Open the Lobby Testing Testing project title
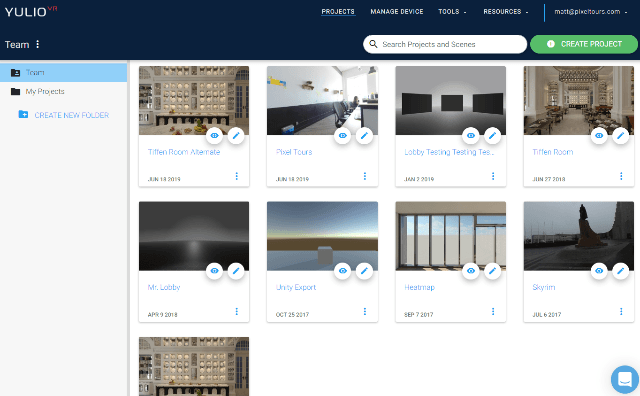640x396 pixels. 449,152
